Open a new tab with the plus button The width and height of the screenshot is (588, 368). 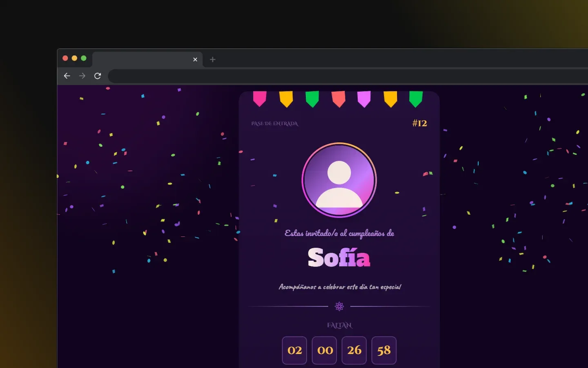pyautogui.click(x=212, y=59)
